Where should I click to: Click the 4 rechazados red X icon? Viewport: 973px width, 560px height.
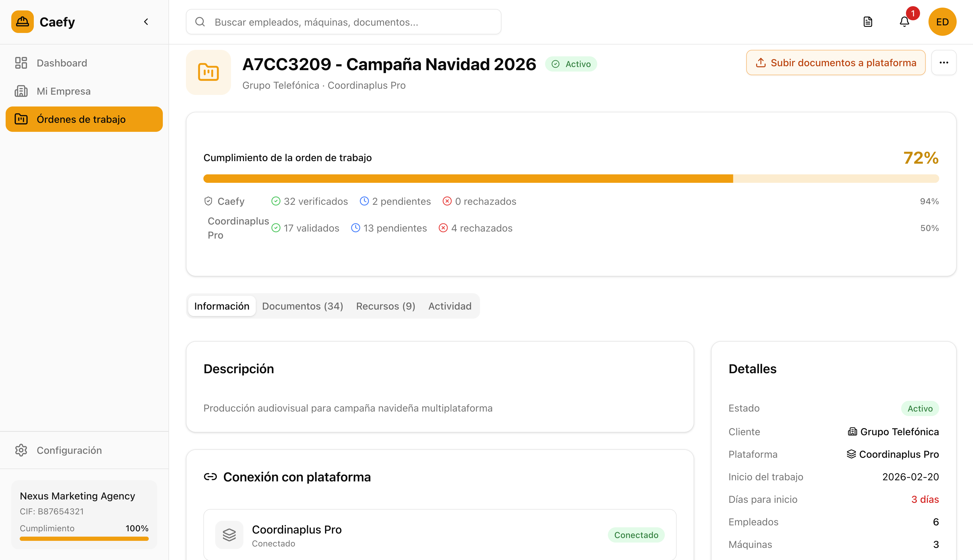point(443,228)
